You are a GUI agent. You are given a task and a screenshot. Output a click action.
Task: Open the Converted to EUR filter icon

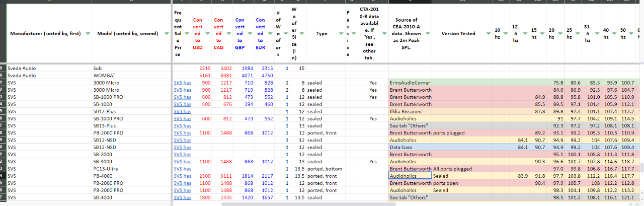[x=270, y=34]
